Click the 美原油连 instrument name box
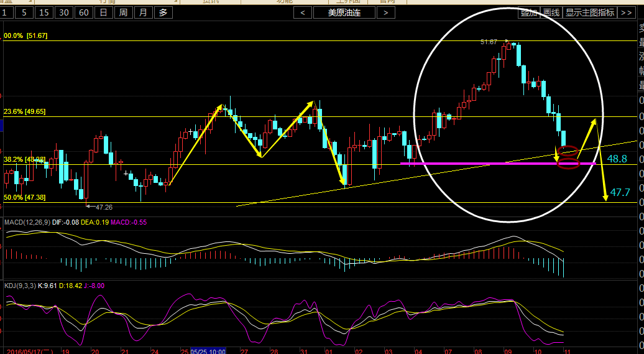The height and width of the screenshot is (354, 644). [344, 12]
